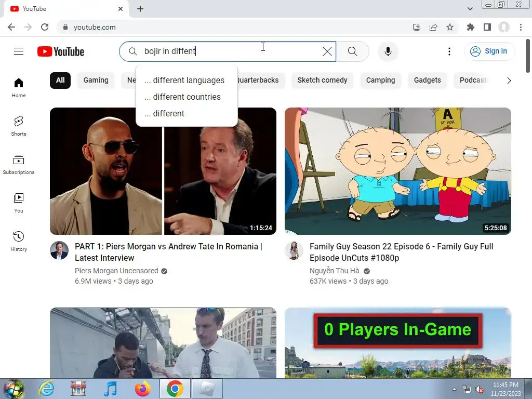Open the Piers Morgan vs Andrew Tate thumbnail
Image resolution: width=532 pixels, height=399 pixels.
pyautogui.click(x=163, y=171)
